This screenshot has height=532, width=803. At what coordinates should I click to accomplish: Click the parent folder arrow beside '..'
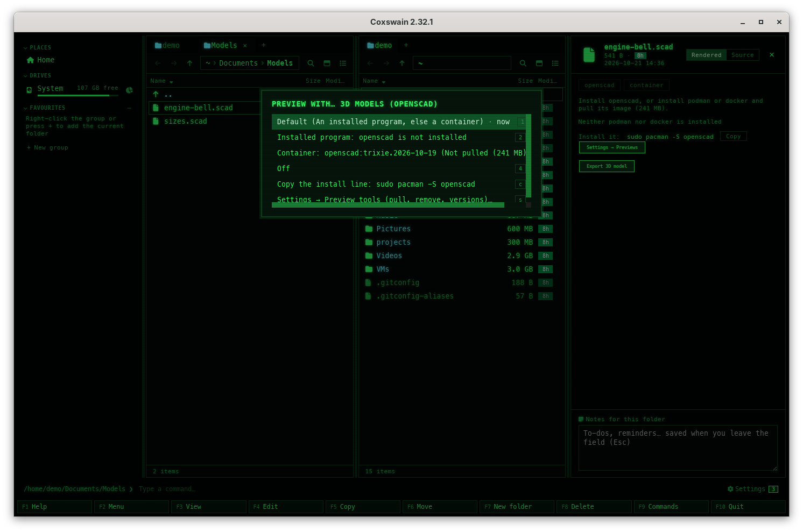coord(156,95)
